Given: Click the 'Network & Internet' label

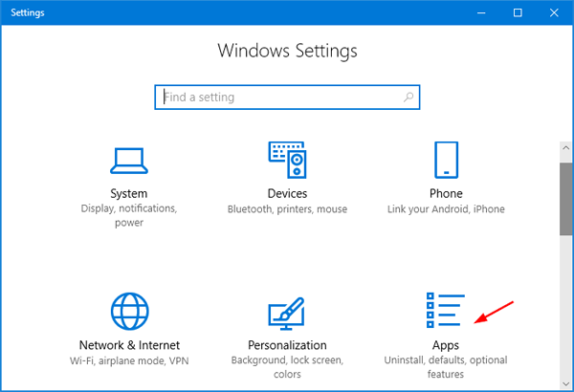Looking at the screenshot, I should [x=128, y=344].
